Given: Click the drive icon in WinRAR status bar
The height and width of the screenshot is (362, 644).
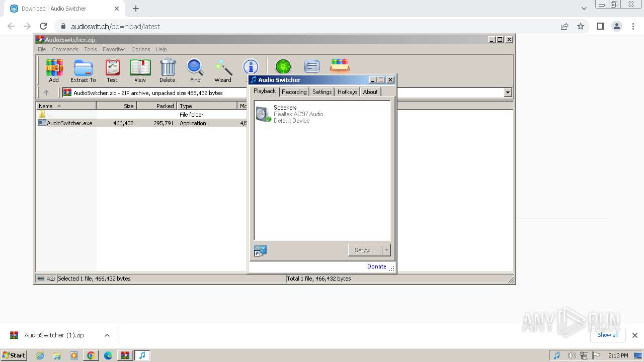Looking at the screenshot, I should click(41, 279).
